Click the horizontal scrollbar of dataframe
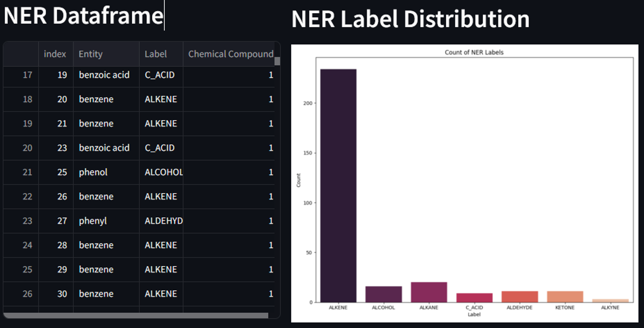Image resolution: width=644 pixels, height=328 pixels. tap(136, 315)
